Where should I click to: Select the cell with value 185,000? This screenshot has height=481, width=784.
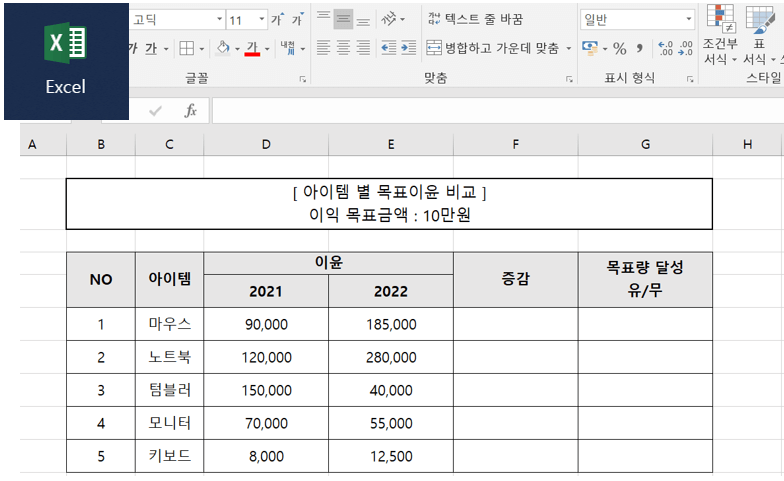[391, 324]
